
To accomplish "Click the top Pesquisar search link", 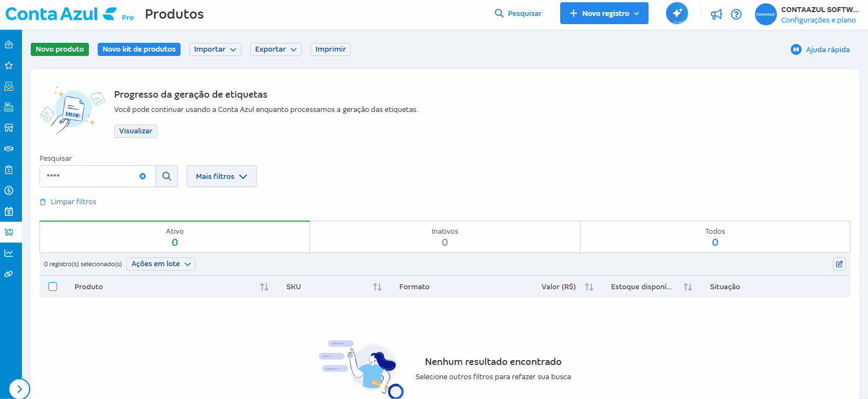I will point(518,13).
